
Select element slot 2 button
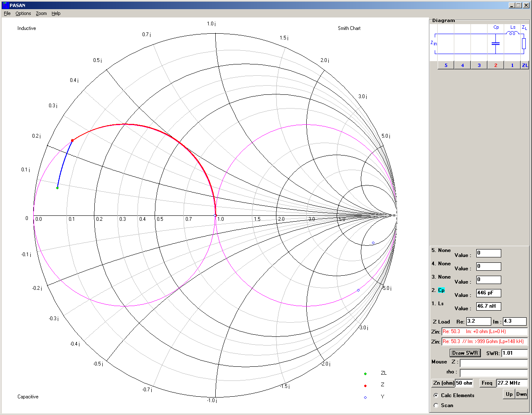tap(495, 65)
